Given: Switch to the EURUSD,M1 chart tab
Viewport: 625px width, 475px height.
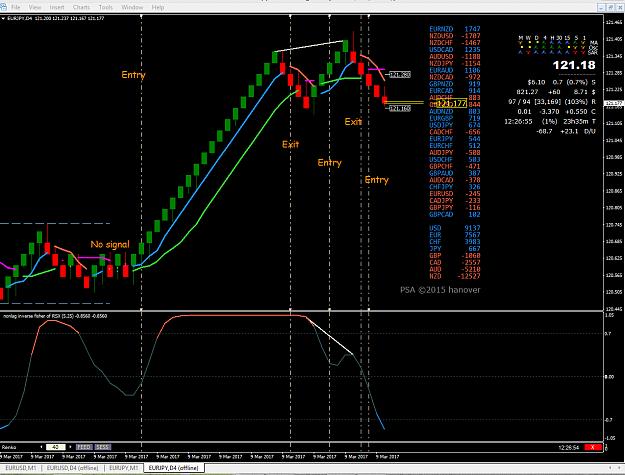Looking at the screenshot, I should pyautogui.click(x=21, y=468).
